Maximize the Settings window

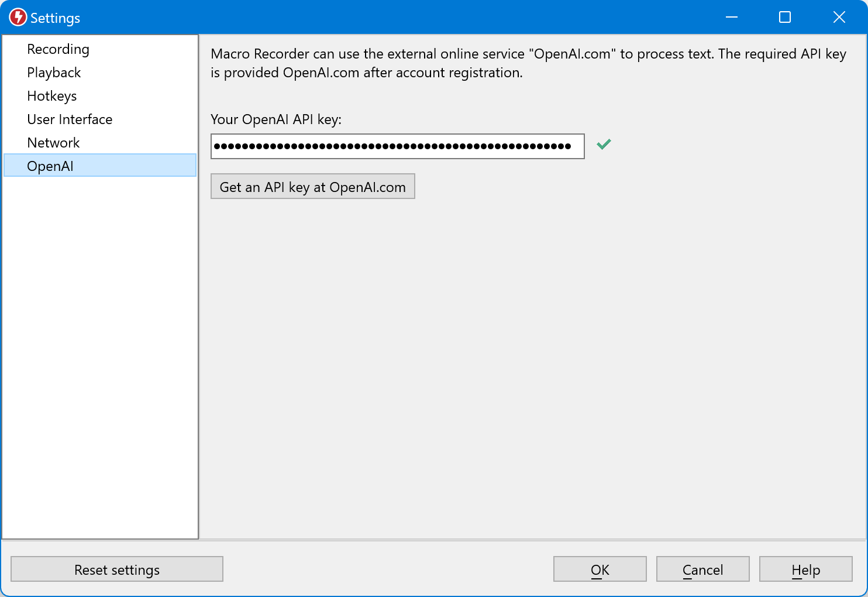785,18
